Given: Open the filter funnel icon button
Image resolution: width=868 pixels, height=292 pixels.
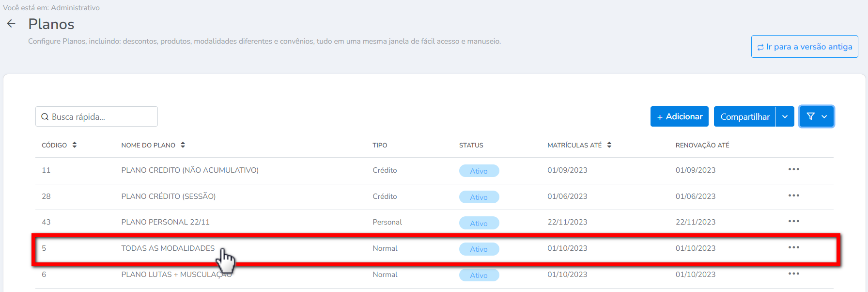Looking at the screenshot, I should tap(810, 116).
